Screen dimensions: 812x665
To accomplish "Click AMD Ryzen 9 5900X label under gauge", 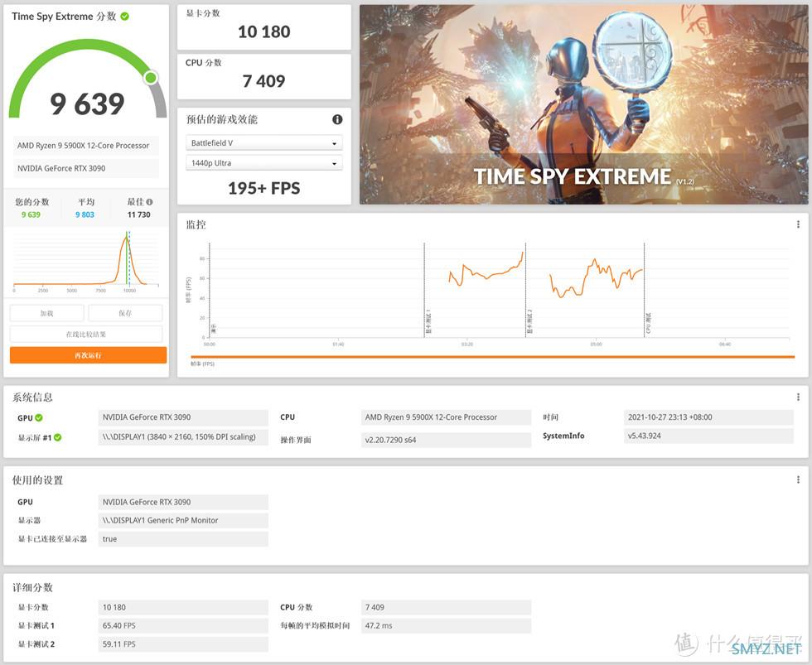I will (86, 146).
